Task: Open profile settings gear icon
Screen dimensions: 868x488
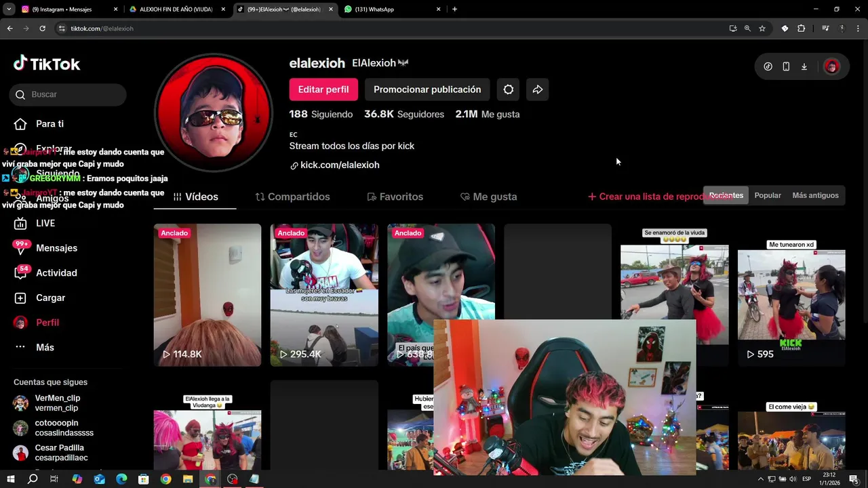Action: [509, 89]
